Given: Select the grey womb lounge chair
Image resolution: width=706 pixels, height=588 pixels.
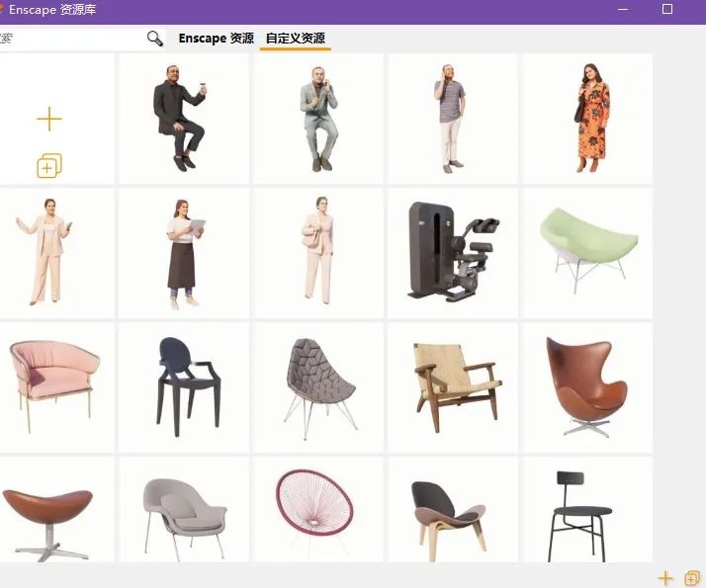Looking at the screenshot, I should pyautogui.click(x=184, y=510).
